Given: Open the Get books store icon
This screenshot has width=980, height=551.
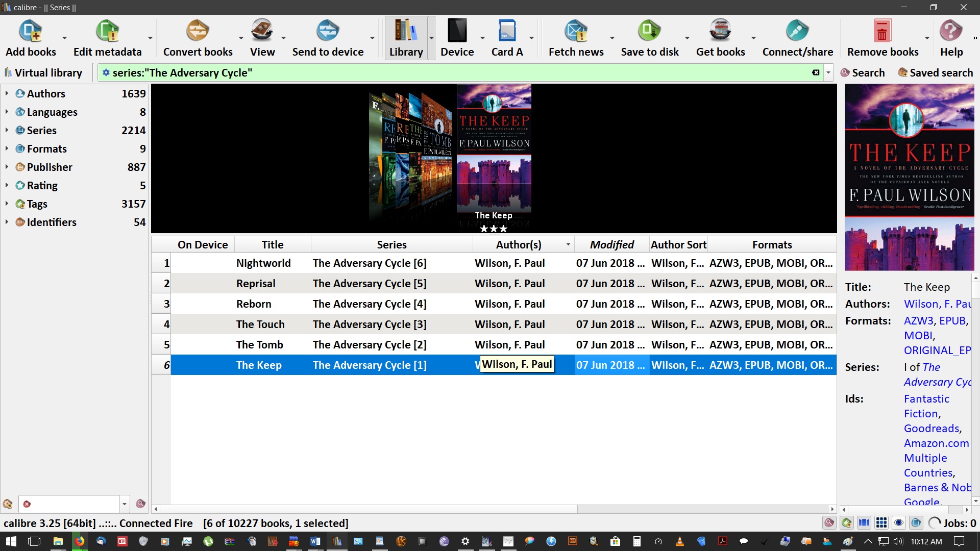Looking at the screenshot, I should click(x=720, y=32).
